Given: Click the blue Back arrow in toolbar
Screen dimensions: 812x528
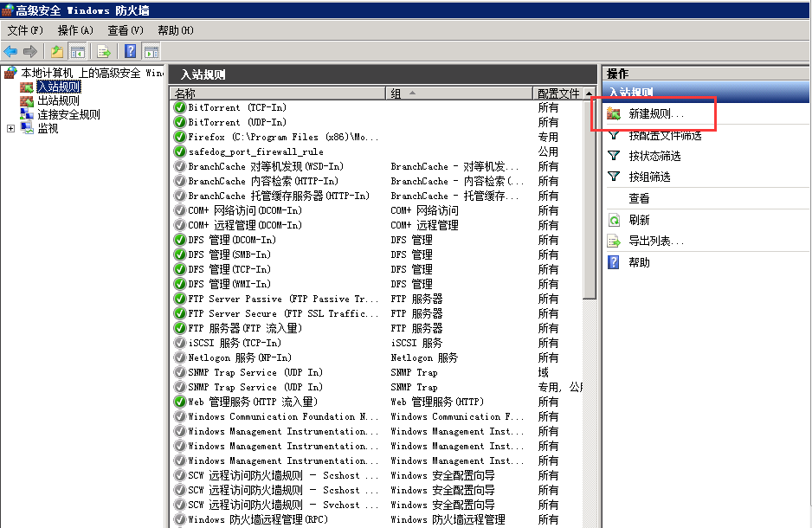Looking at the screenshot, I should [x=10, y=51].
